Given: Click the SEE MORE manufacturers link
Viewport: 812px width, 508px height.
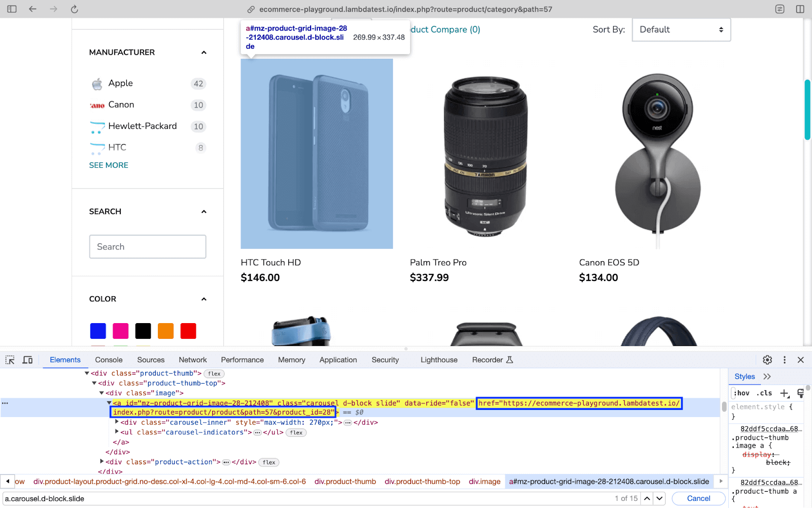Looking at the screenshot, I should 109,165.
